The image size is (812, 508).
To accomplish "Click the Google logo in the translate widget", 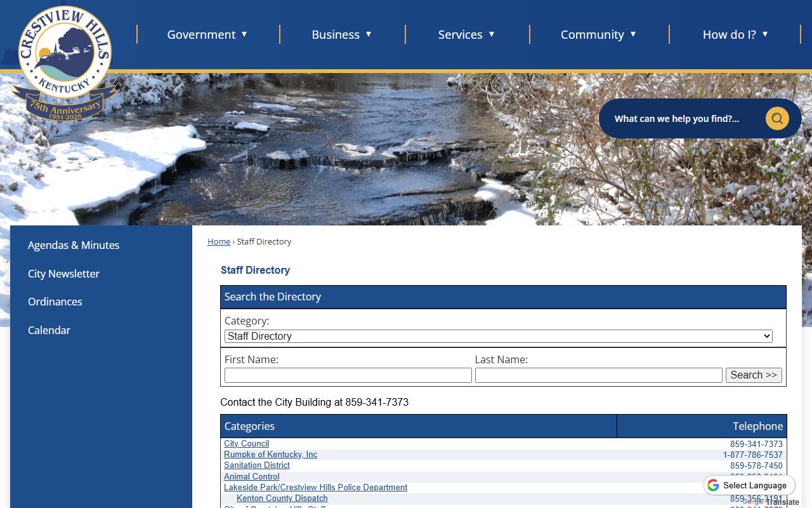I will tap(713, 485).
